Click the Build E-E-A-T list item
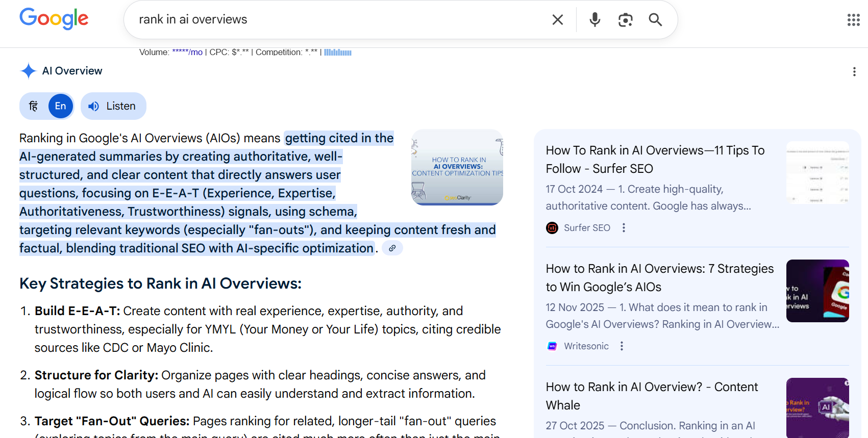868x438 pixels. [x=268, y=329]
